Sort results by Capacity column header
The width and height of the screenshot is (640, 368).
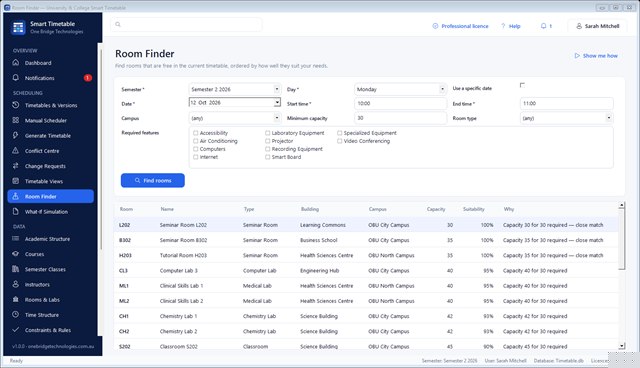pyautogui.click(x=436, y=209)
